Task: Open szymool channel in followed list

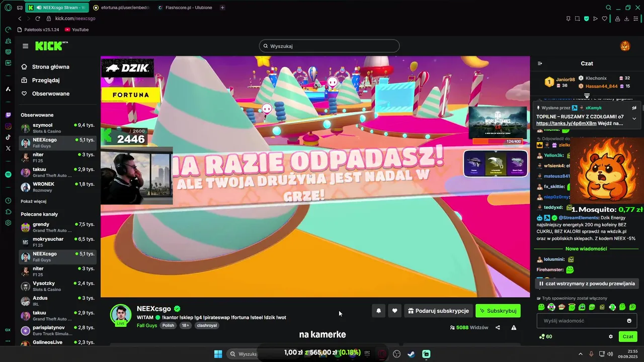Action: 58,128
